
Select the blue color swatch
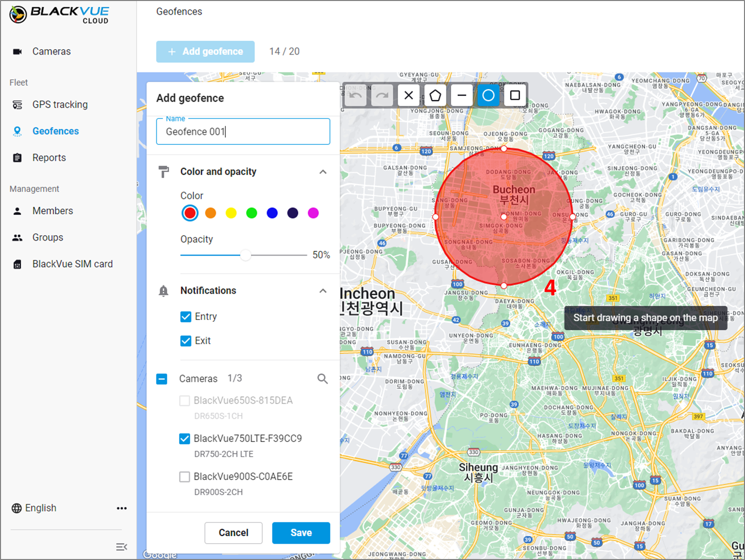click(272, 213)
